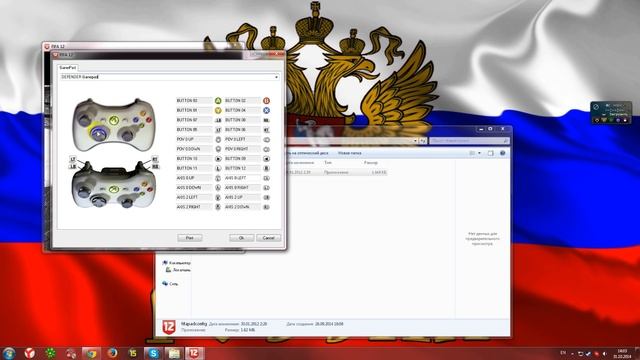The height and width of the screenshot is (360, 640).
Task: Sort Explorer files by Размер column
Action: pyautogui.click(x=371, y=162)
